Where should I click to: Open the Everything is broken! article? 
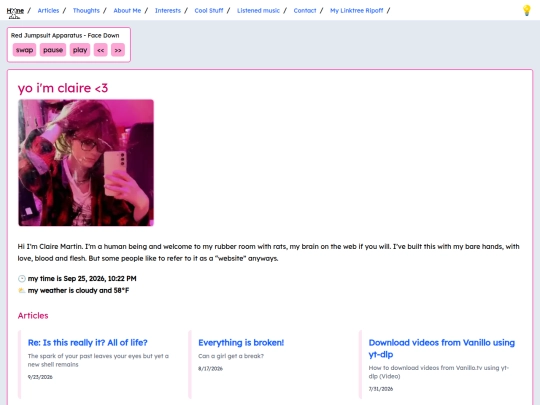pyautogui.click(x=241, y=343)
